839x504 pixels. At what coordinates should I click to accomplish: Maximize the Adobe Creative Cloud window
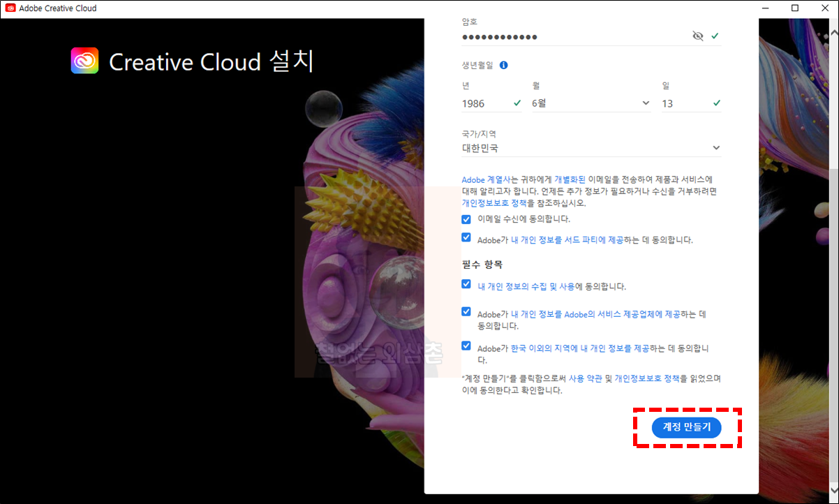tap(795, 8)
